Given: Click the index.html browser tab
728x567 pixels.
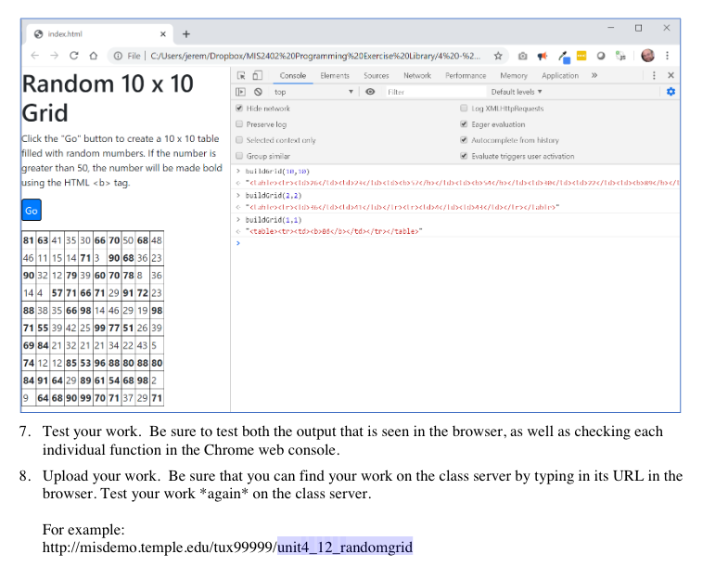Looking at the screenshot, I should pyautogui.click(x=100, y=34).
